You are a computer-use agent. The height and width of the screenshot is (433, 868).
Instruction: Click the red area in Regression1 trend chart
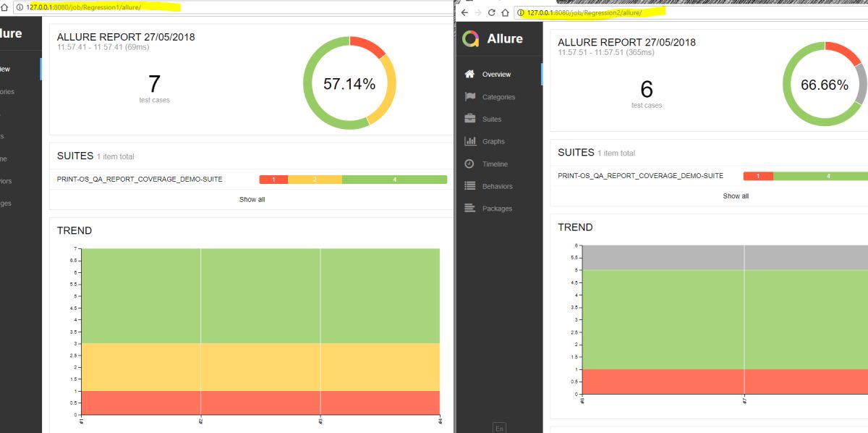point(260,403)
